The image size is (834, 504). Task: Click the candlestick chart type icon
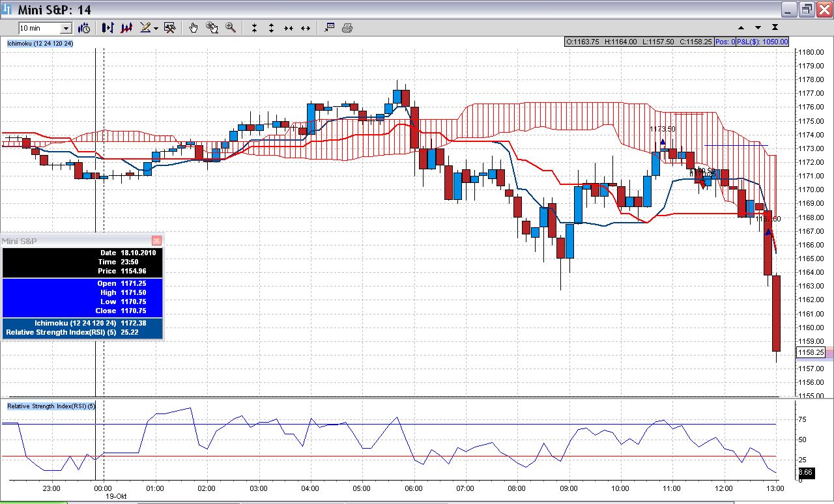coord(108,28)
